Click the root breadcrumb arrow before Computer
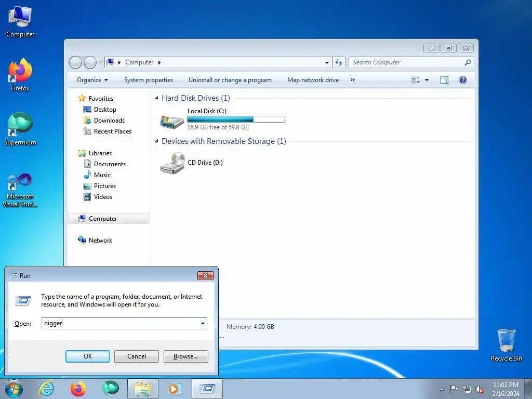 (119, 62)
